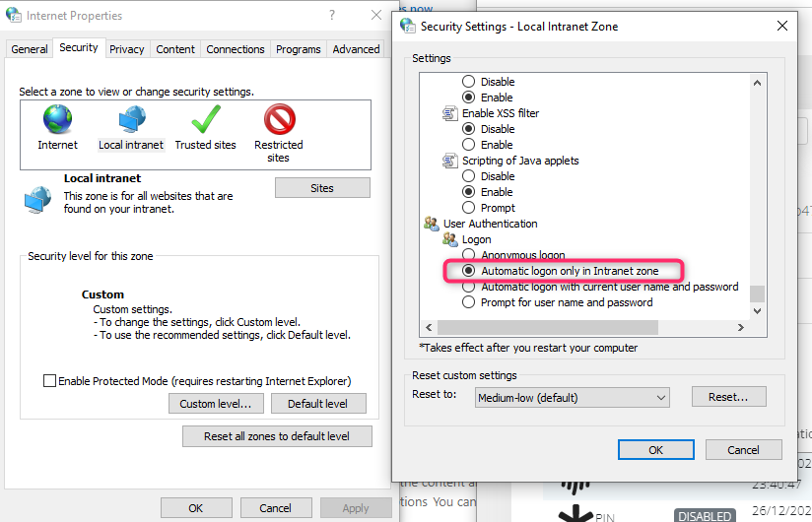Open the Reset to Medium-low dropdown
The height and width of the screenshot is (522, 812).
(572, 398)
